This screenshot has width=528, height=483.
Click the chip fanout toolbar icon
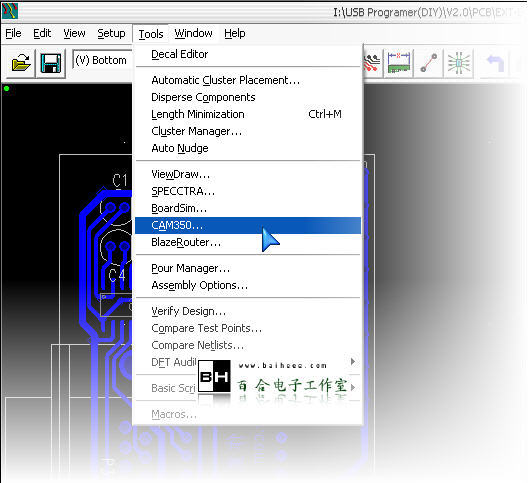tap(459, 63)
